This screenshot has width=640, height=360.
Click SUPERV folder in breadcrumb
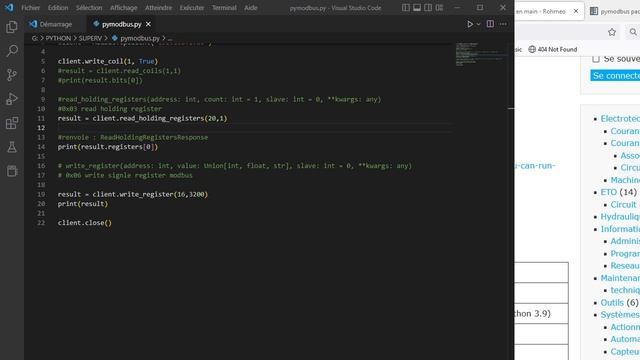pyautogui.click(x=90, y=38)
